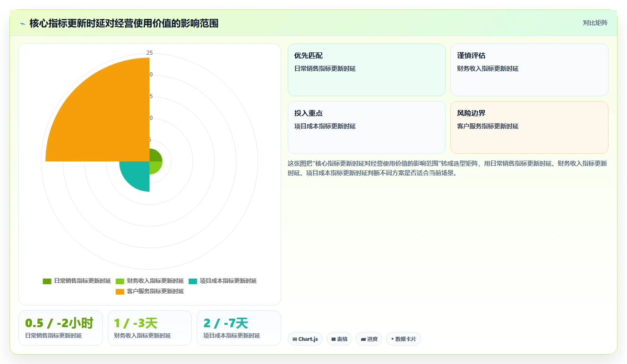The image size is (627, 364).
Task: Select the 风险边界 card title
Action: coord(471,113)
